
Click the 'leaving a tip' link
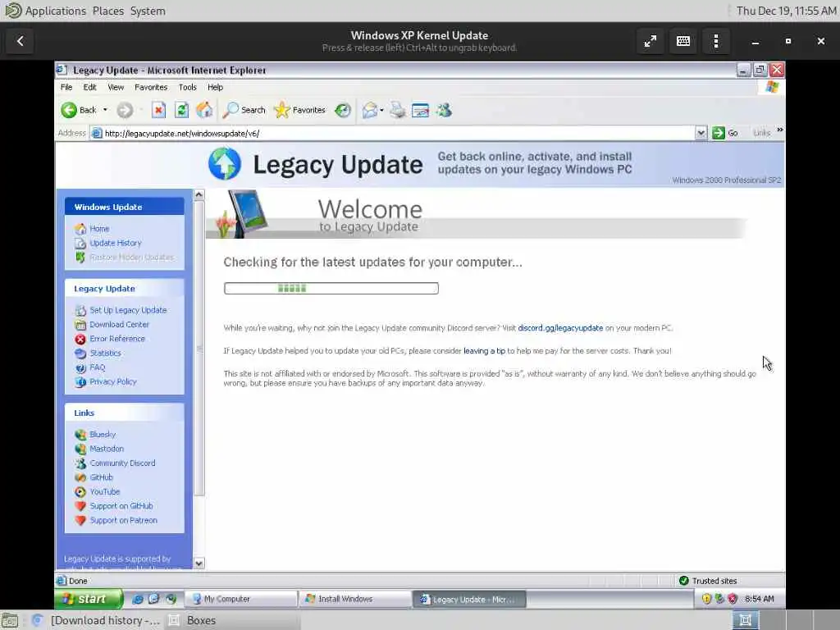pos(484,351)
